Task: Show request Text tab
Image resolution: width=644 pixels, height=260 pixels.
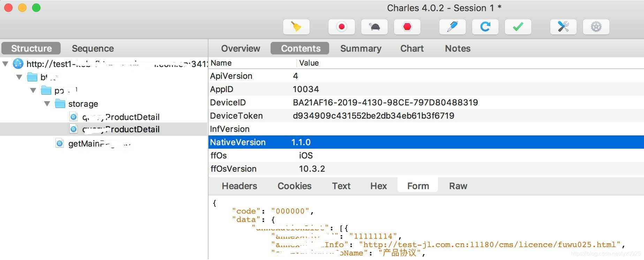Action: click(x=341, y=186)
